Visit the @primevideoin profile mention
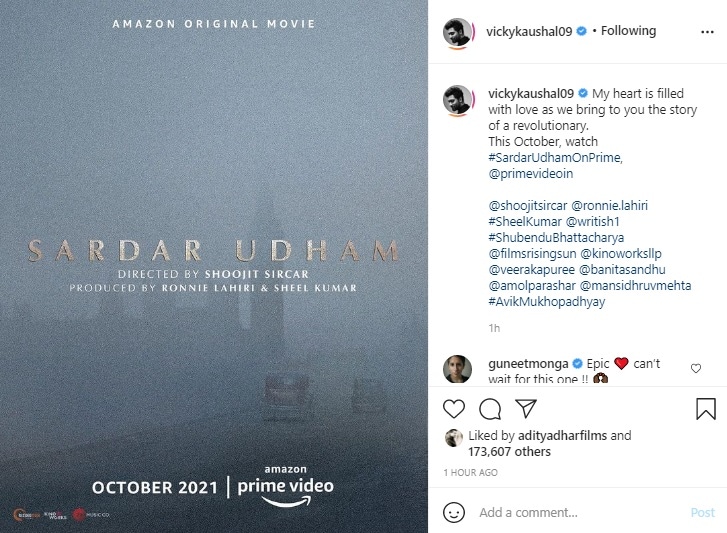This screenshot has height=533, width=727. pos(530,174)
